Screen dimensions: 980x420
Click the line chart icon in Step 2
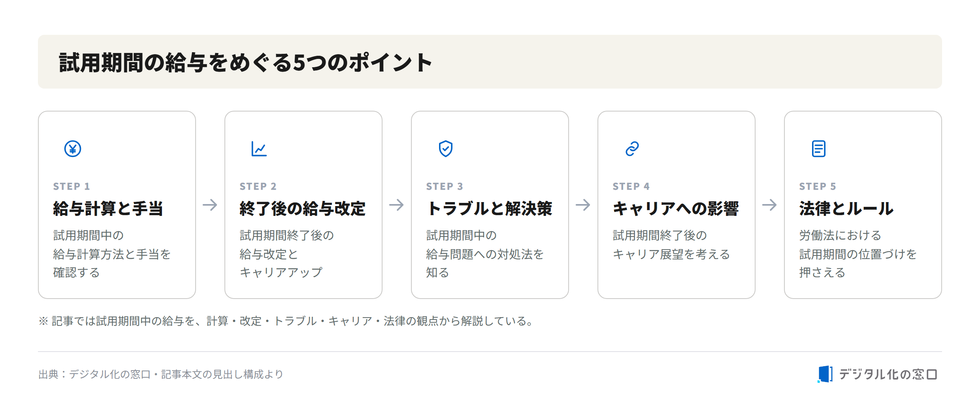(259, 149)
